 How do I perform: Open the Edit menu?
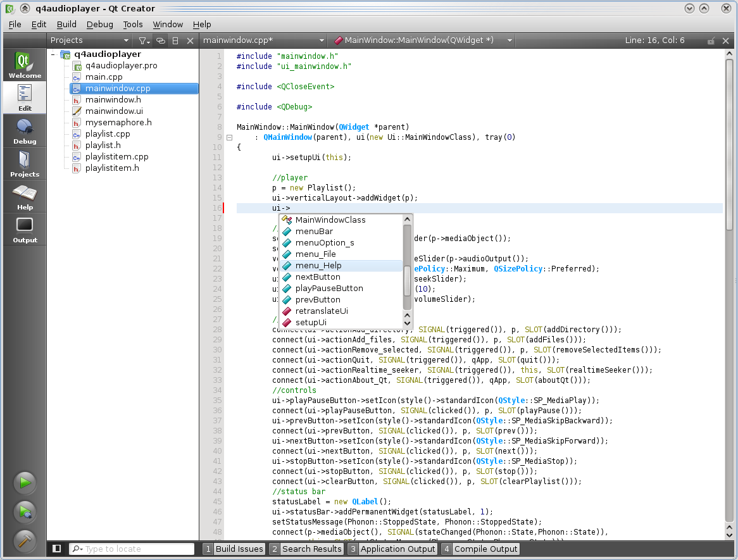pyautogui.click(x=39, y=25)
